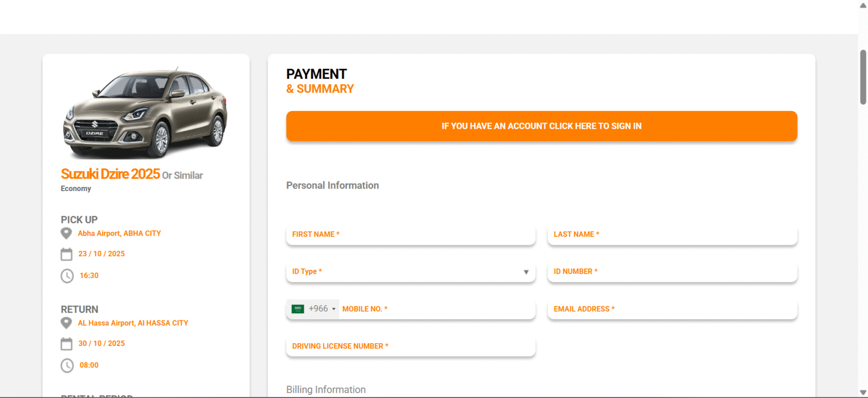Click the pickup time clock icon
Screen dimensions: 868x398
point(67,276)
